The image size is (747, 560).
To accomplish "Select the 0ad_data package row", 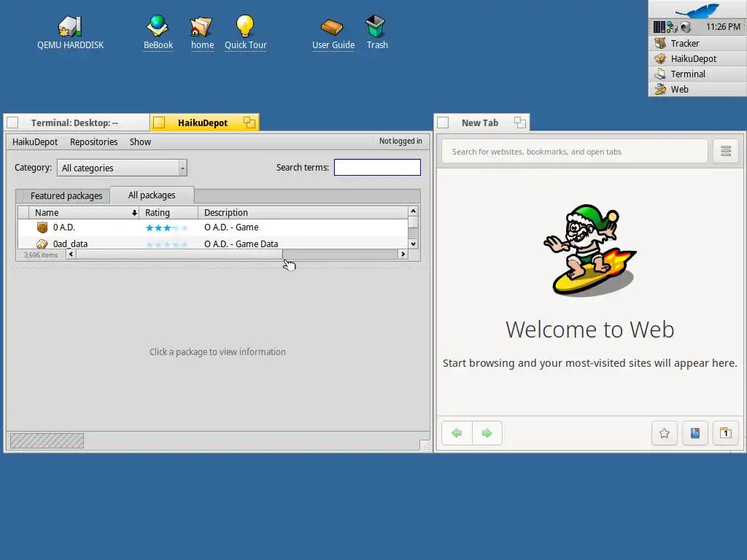I will (x=213, y=244).
